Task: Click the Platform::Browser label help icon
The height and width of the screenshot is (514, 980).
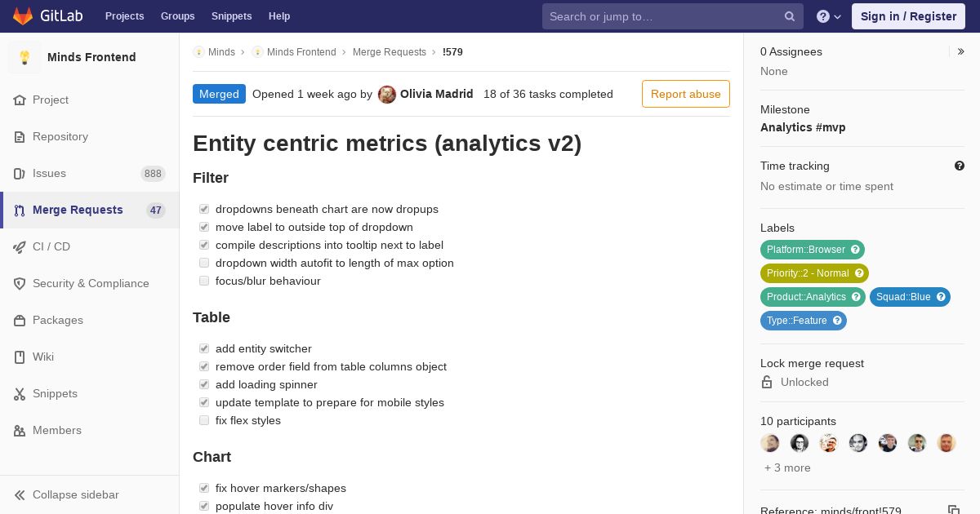Action: point(855,250)
